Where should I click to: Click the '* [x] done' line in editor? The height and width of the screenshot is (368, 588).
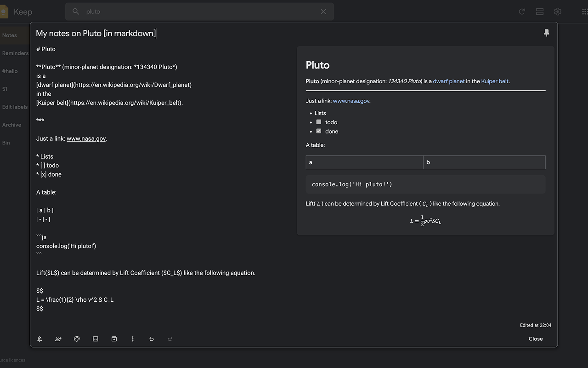pyautogui.click(x=49, y=174)
